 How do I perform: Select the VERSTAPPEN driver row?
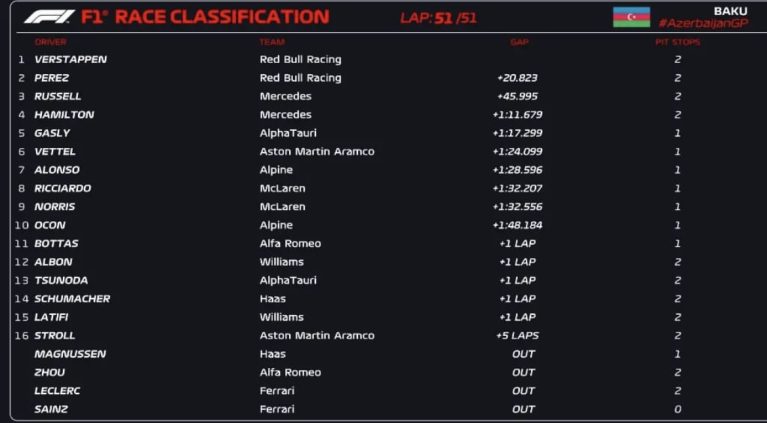point(384,60)
